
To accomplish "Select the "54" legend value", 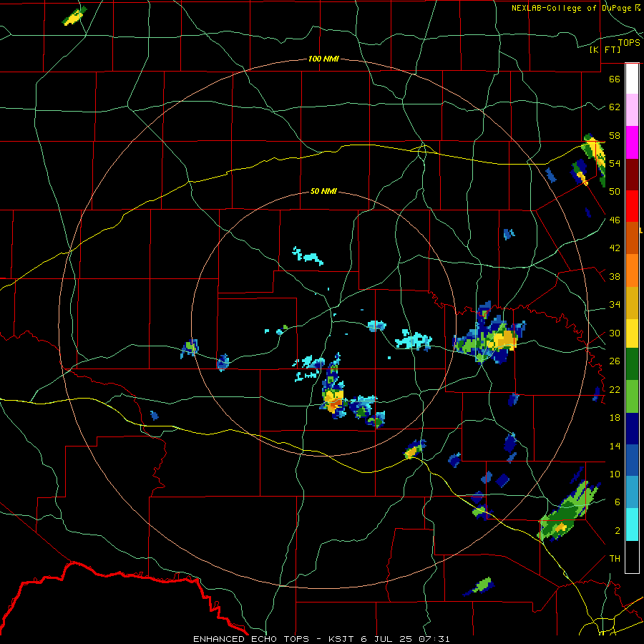I will (615, 163).
